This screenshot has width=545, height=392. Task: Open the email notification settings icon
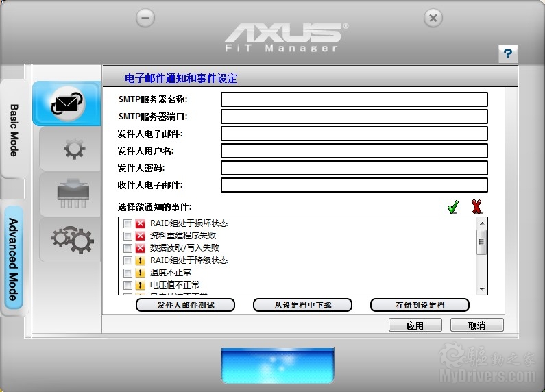tap(66, 103)
